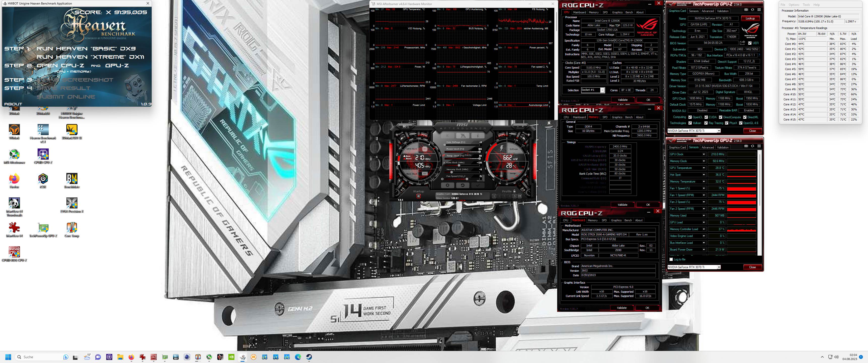Toggle the PhysX checkbox
The width and height of the screenshot is (868, 363).
coord(726,123)
